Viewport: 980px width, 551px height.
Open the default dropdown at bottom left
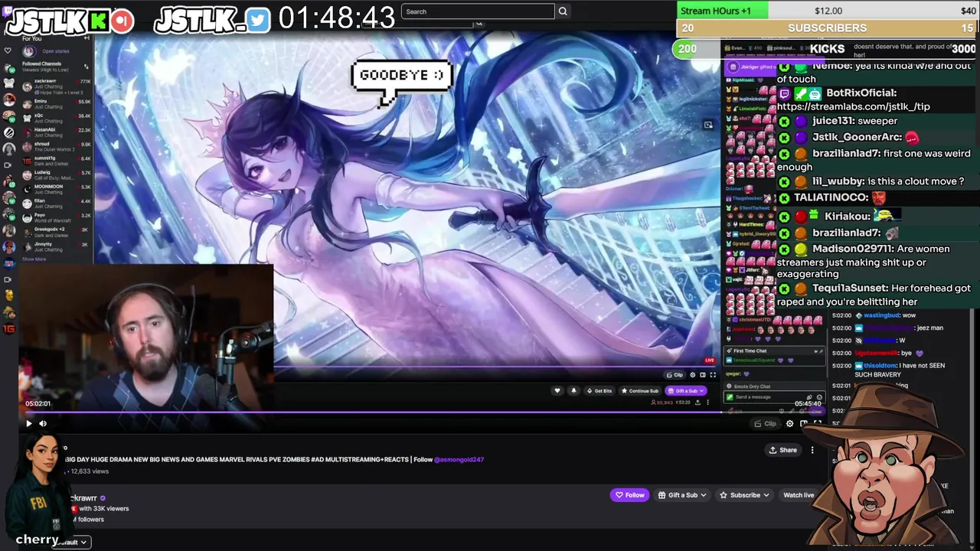[x=73, y=542]
